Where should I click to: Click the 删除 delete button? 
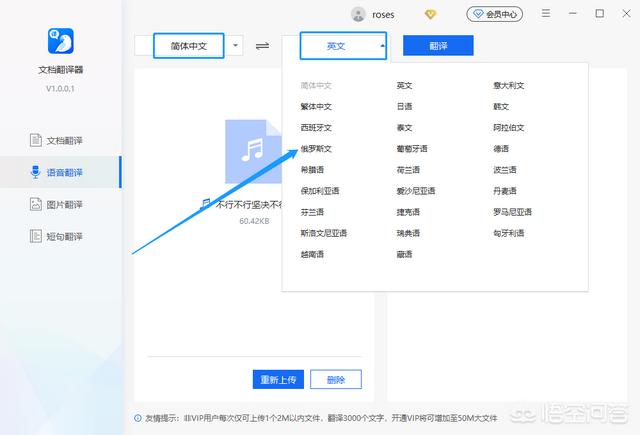point(336,379)
